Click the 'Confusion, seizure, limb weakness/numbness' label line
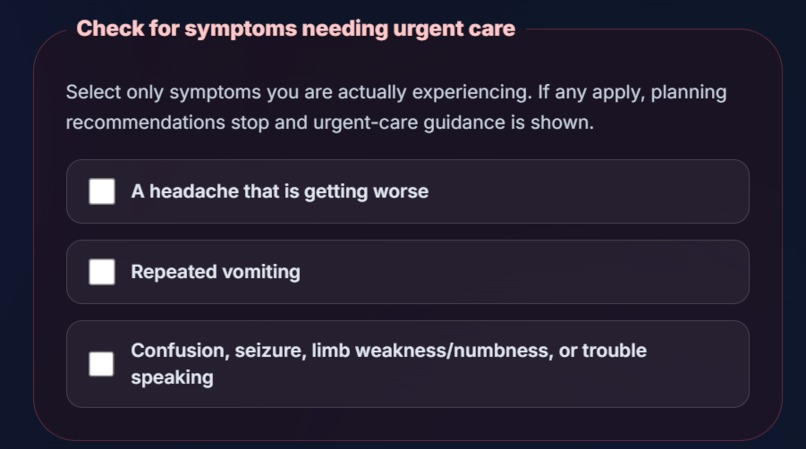806x449 pixels. pos(389,351)
